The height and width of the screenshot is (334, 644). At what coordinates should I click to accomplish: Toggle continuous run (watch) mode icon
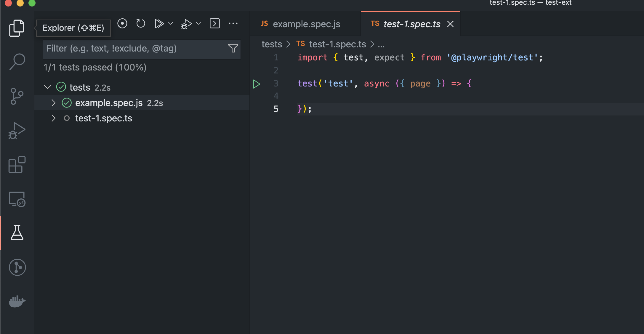pos(122,23)
